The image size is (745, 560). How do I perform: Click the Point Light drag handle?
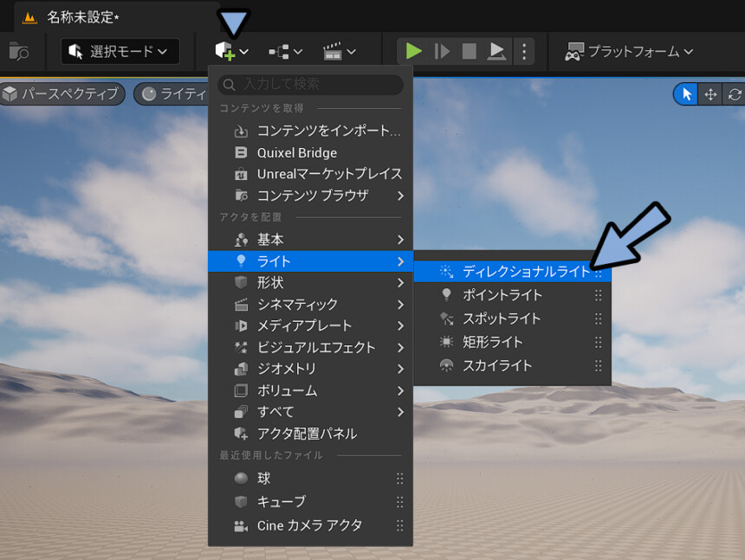coord(599,295)
